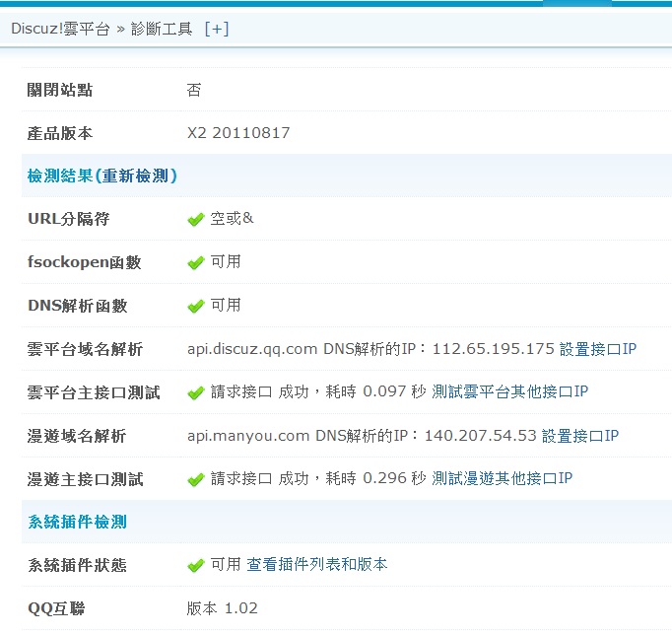Screen dimensions: 672x635
Task: Select the DNS解析函數 label
Action: point(77,306)
